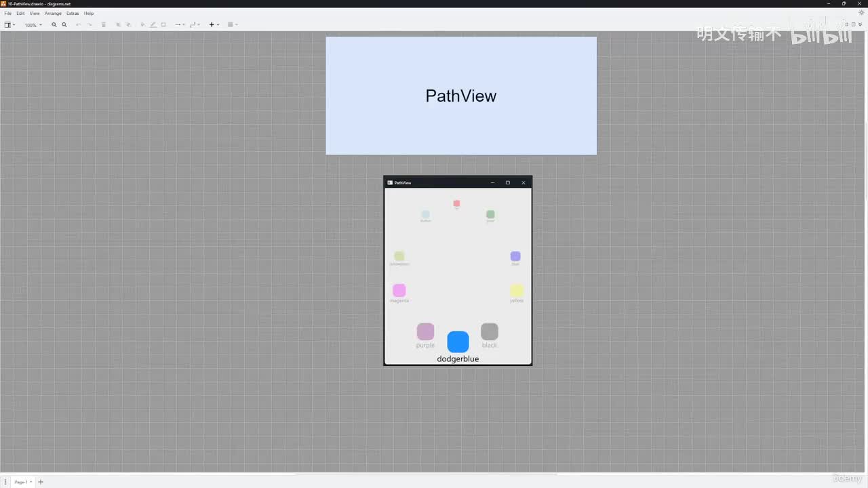868x488 pixels.
Task: Minimize the diagrams.net window
Action: tap(829, 3)
